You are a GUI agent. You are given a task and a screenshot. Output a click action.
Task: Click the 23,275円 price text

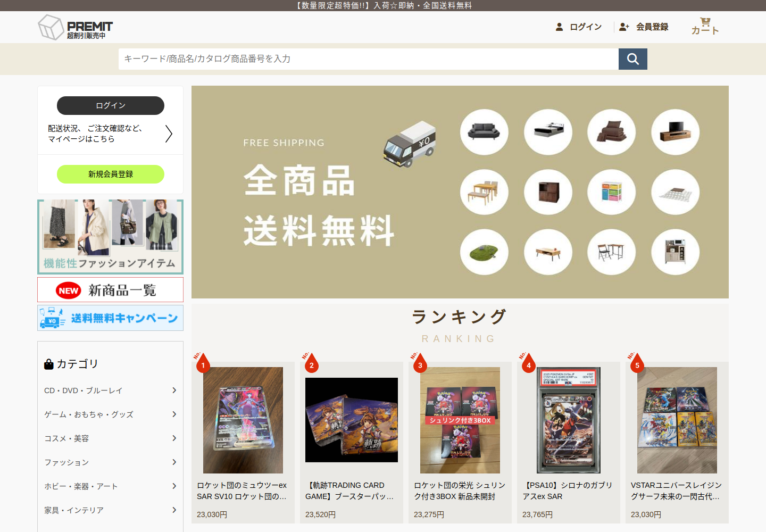tap(429, 514)
